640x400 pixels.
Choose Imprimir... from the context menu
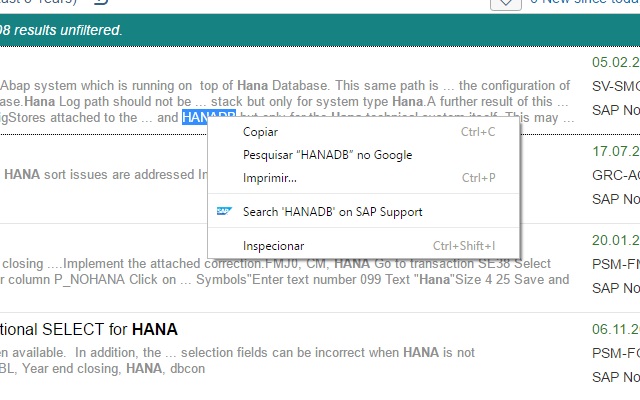coord(364,178)
